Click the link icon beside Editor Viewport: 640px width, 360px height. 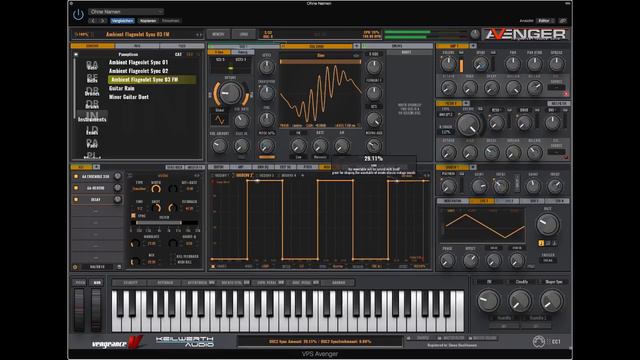(562, 20)
